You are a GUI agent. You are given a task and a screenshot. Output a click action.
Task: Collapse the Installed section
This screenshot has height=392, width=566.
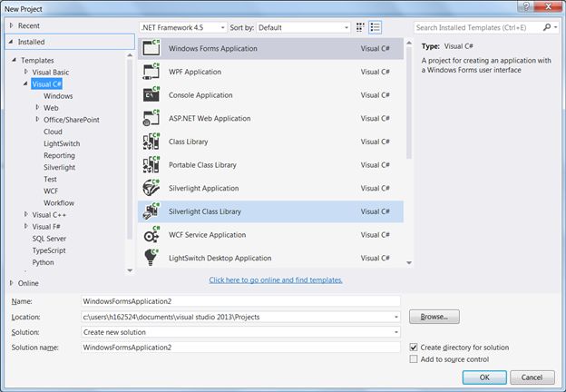pos(11,42)
